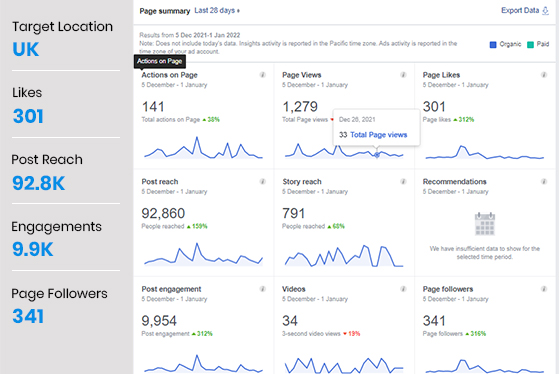Click the 1,279 Page views value
559x374 pixels.
300,107
